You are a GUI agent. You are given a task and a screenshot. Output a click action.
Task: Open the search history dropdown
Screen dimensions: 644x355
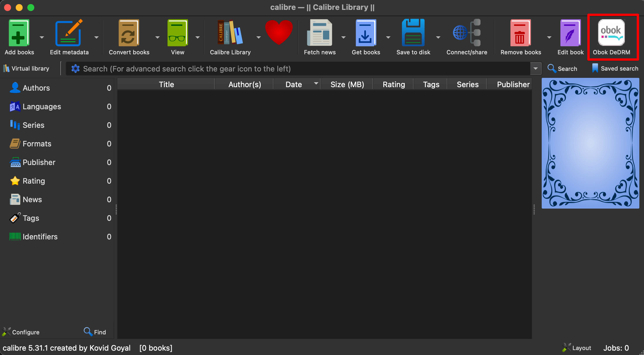[x=535, y=69]
